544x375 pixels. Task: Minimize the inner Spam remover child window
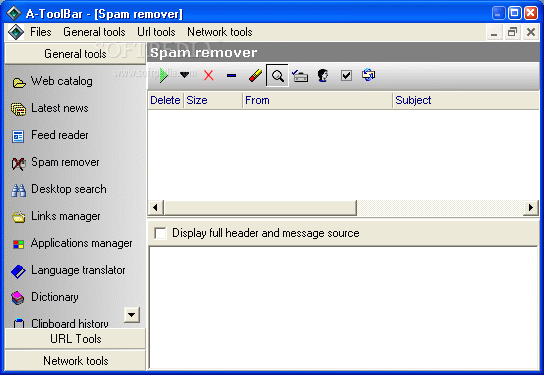point(494,33)
